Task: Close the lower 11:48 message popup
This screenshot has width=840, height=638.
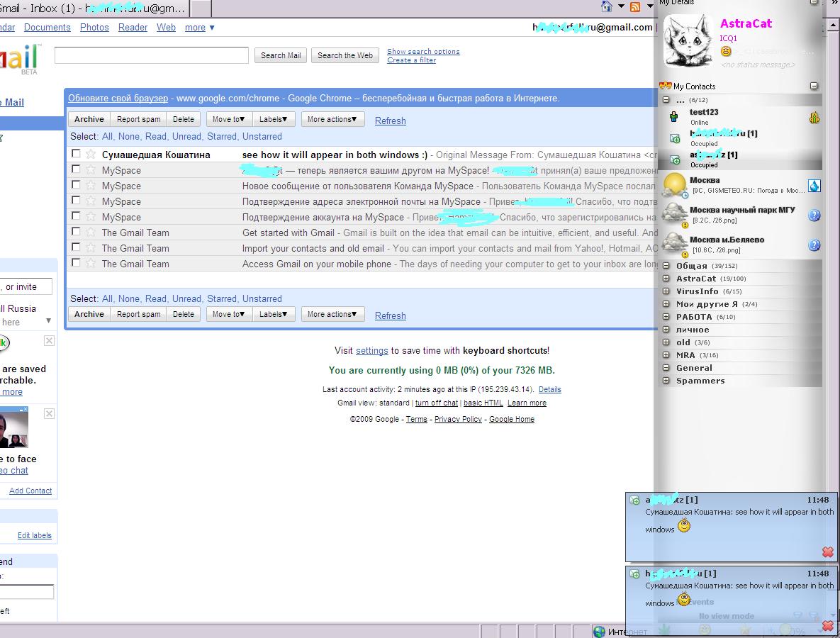Action: pyautogui.click(x=828, y=626)
